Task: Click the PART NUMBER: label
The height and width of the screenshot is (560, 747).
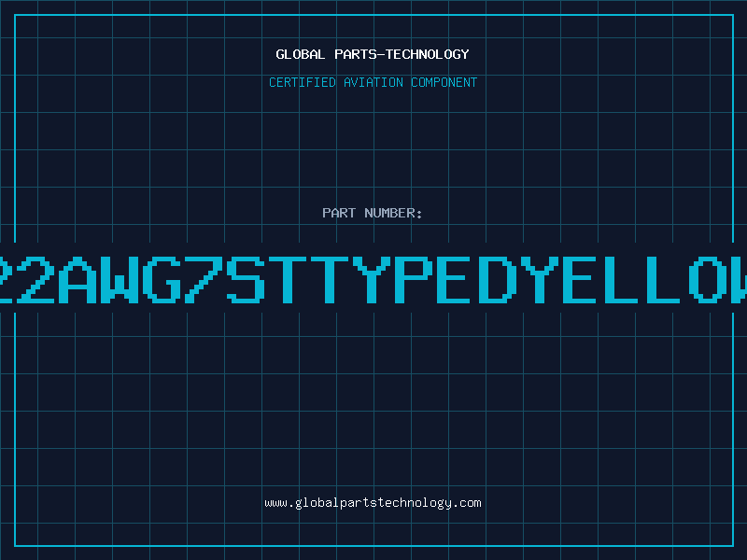Action: (373, 213)
